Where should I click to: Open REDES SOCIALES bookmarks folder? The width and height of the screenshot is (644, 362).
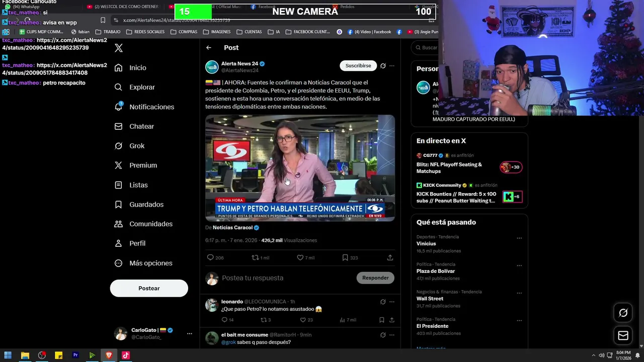[145, 32]
